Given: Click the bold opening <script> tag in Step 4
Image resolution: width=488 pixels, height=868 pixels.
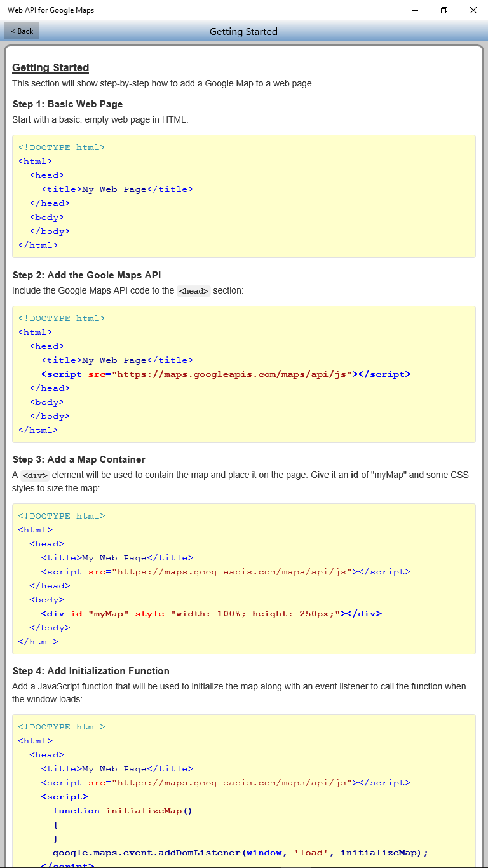Looking at the screenshot, I should point(65,797).
